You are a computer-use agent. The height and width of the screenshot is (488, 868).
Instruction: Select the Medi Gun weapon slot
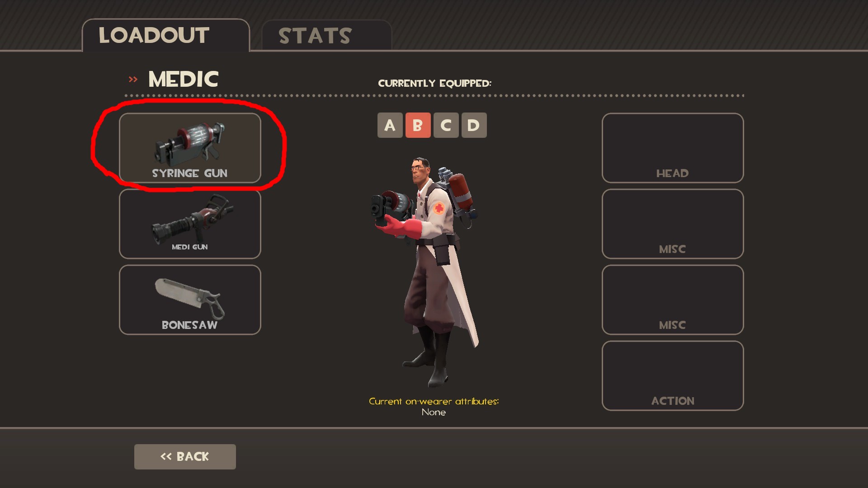coord(190,224)
